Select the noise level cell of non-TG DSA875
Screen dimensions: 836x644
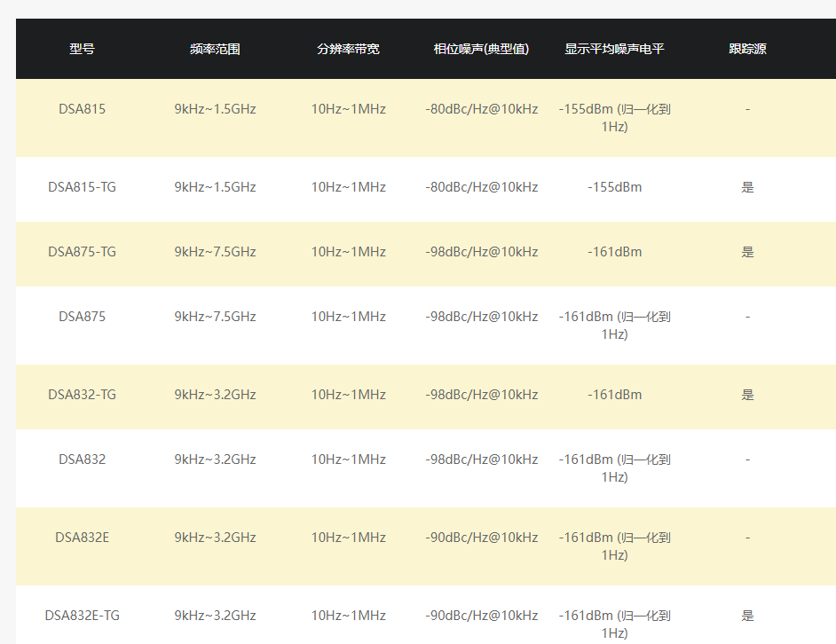point(615,326)
